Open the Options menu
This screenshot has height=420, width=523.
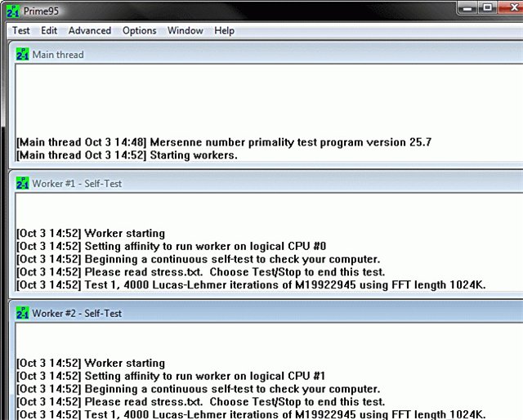click(140, 31)
